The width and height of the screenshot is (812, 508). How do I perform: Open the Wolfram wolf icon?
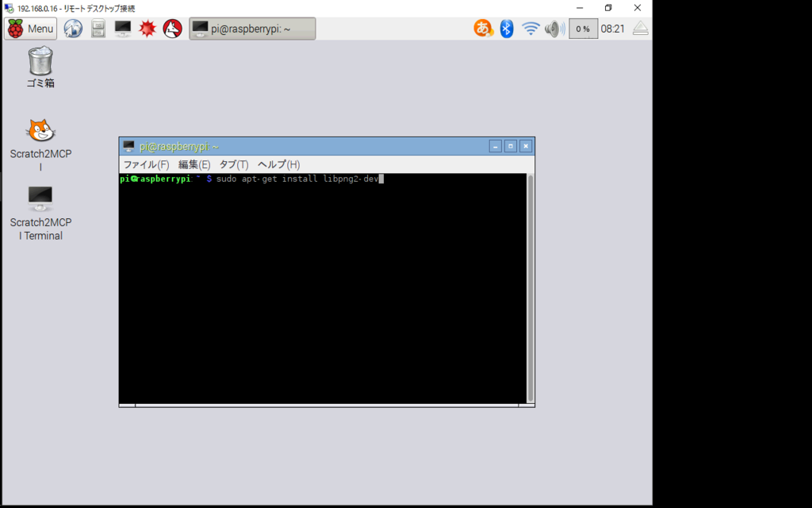pyautogui.click(x=172, y=29)
